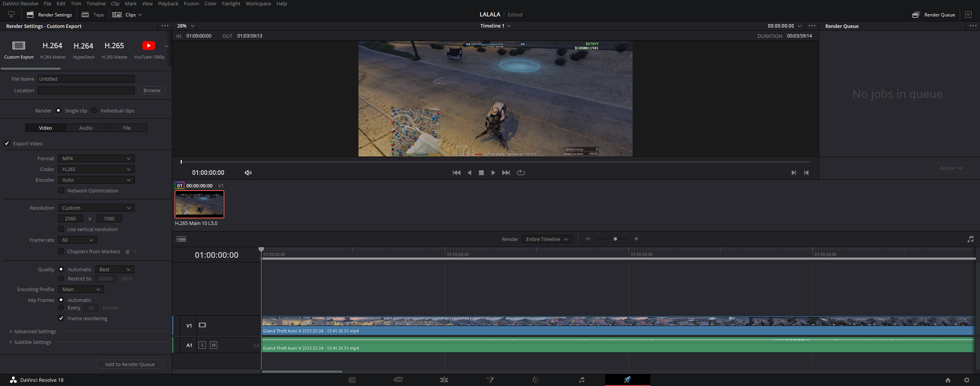Select the Custom Export preset icon
Image resolution: width=980 pixels, height=386 pixels.
(19, 45)
